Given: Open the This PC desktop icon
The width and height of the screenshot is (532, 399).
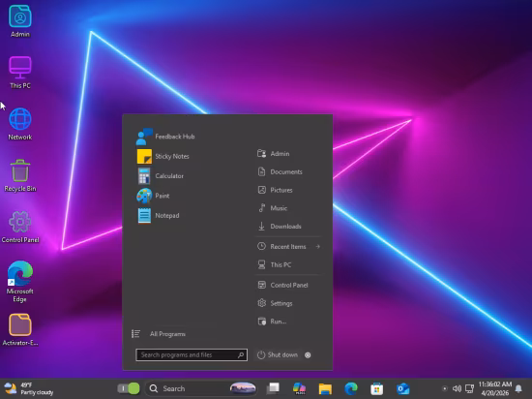Looking at the screenshot, I should click(20, 73).
